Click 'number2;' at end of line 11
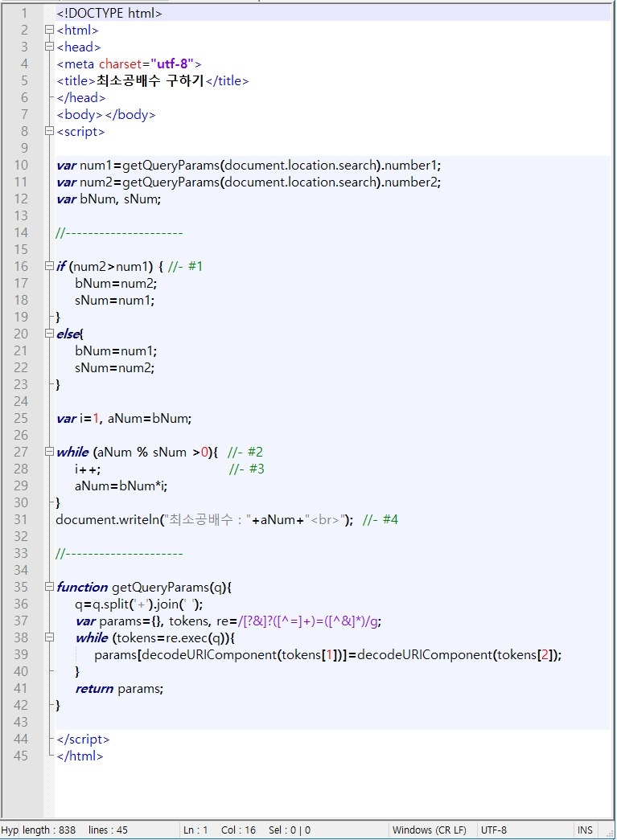 (413, 182)
